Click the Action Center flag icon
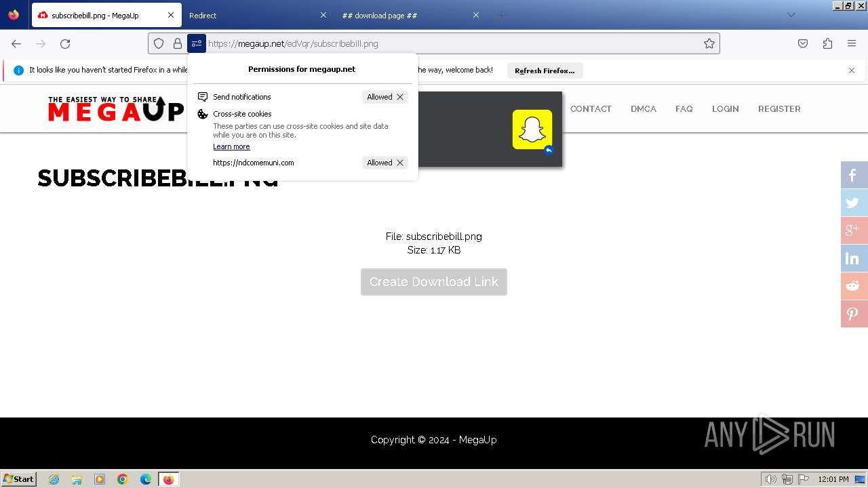This screenshot has height=488, width=868. click(x=804, y=479)
